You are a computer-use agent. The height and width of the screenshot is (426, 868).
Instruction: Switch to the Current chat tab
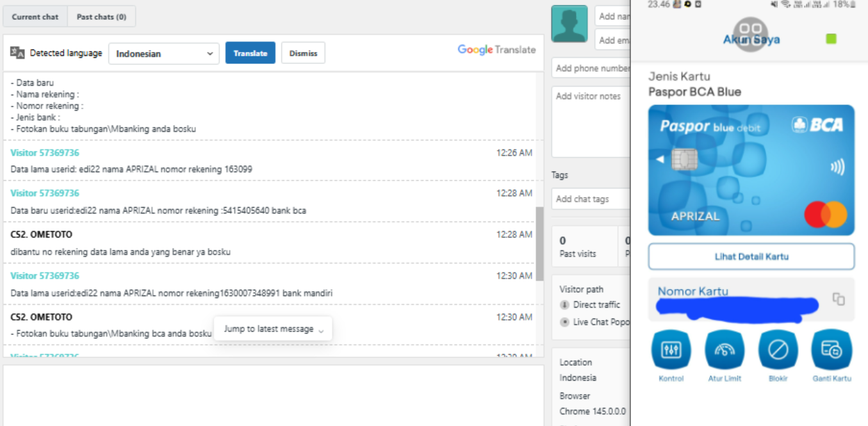pos(35,17)
